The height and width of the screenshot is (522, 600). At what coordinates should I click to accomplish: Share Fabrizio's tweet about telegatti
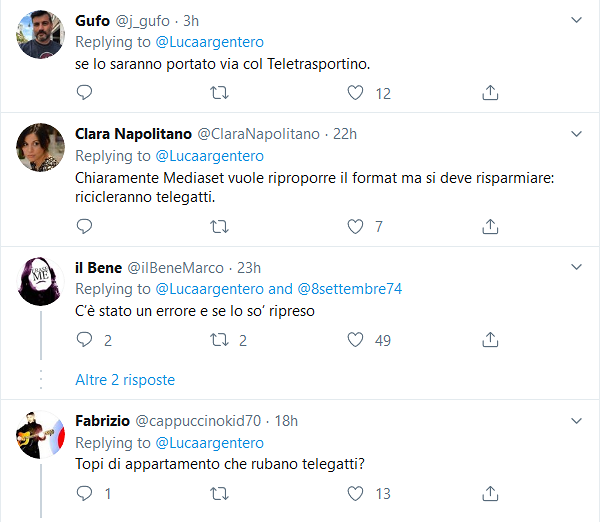click(490, 493)
